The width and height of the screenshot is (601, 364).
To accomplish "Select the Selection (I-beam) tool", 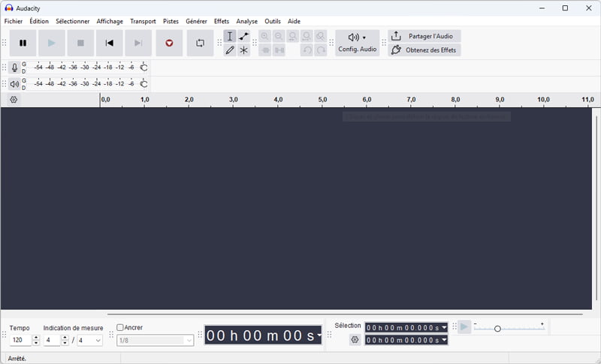I will (x=230, y=36).
